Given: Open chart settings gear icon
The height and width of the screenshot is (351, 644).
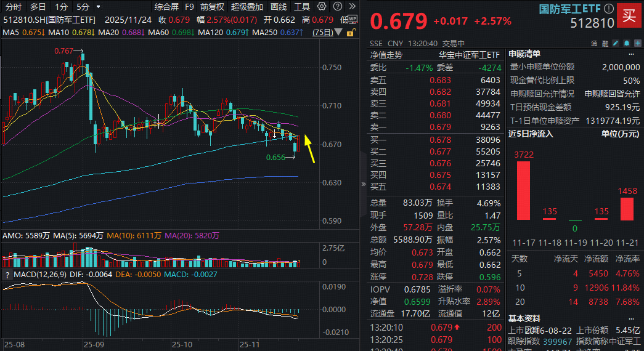Looking at the screenshot, I should tap(322, 7).
